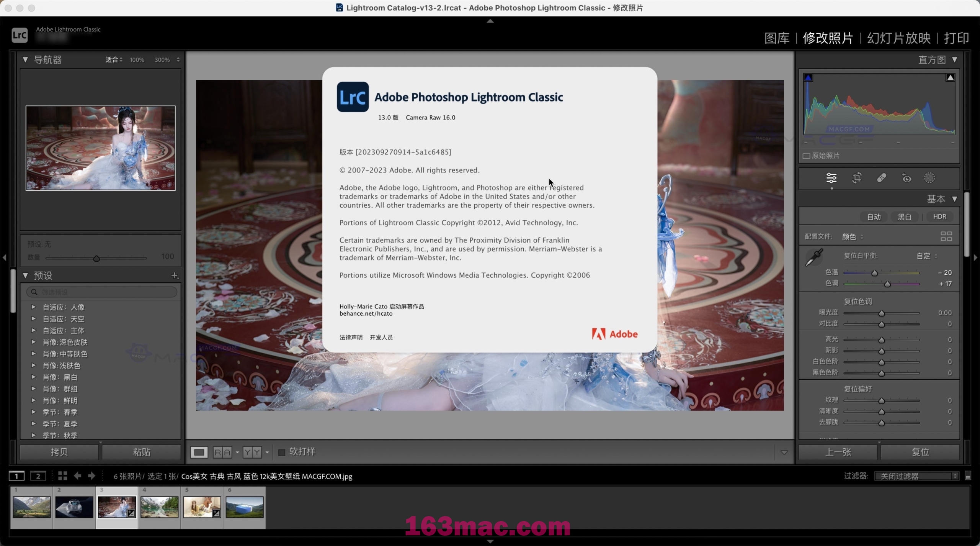Image resolution: width=980 pixels, height=546 pixels.
Task: Select filmstrip thumbnail number 2 car photo
Action: (x=74, y=507)
